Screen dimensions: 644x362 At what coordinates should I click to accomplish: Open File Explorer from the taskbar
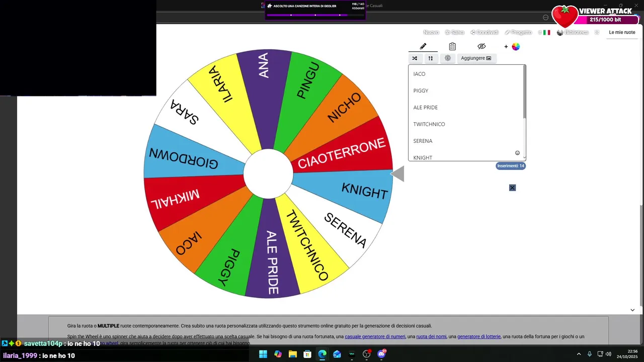pyautogui.click(x=293, y=354)
